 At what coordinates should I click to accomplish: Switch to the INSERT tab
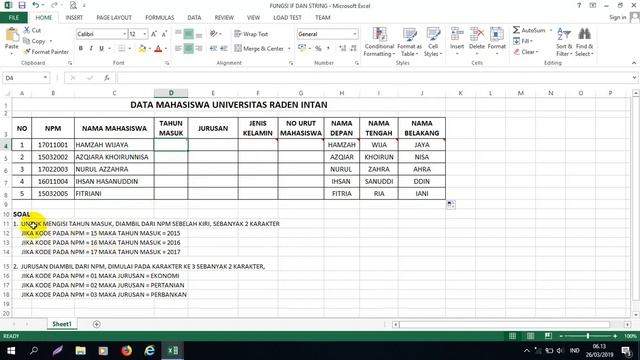74,18
